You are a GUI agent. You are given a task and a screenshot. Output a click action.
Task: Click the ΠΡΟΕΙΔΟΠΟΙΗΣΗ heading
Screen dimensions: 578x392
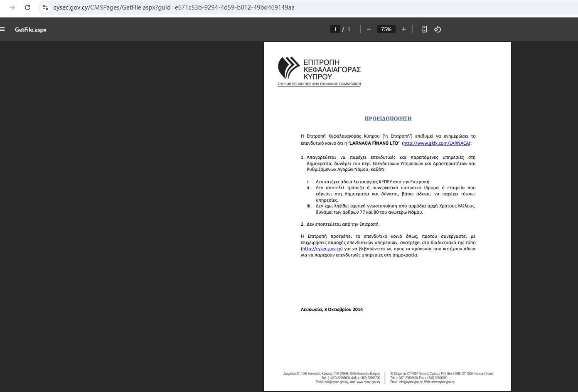[x=388, y=118]
